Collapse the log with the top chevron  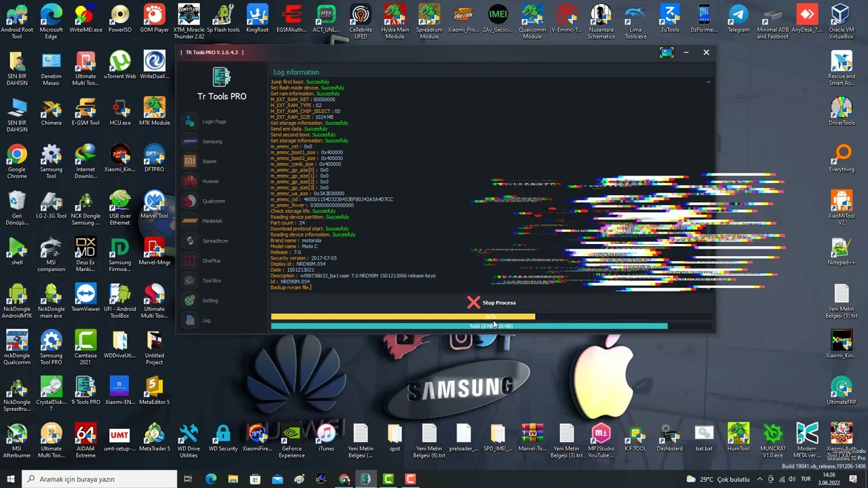pos(709,82)
